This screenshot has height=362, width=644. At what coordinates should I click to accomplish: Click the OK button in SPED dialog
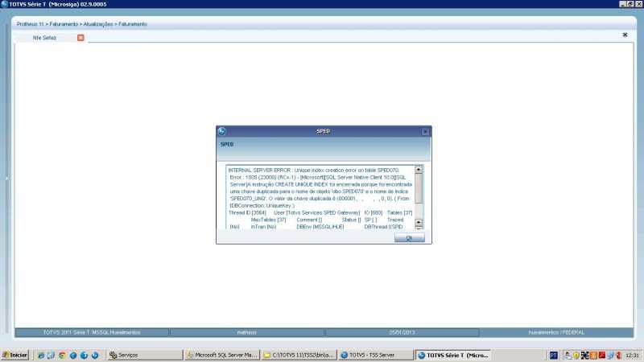(x=410, y=238)
